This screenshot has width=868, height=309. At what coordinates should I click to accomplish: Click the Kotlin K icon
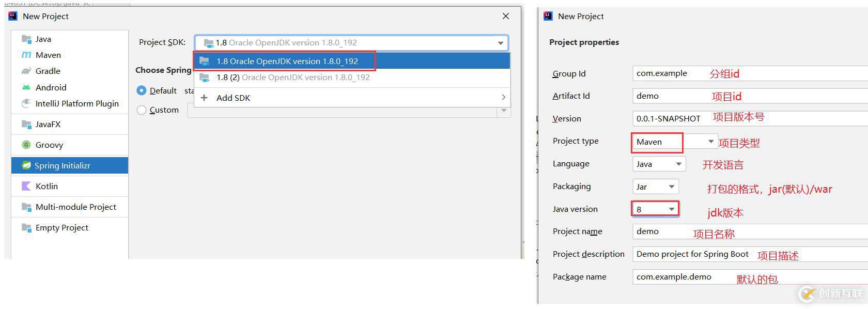point(26,186)
